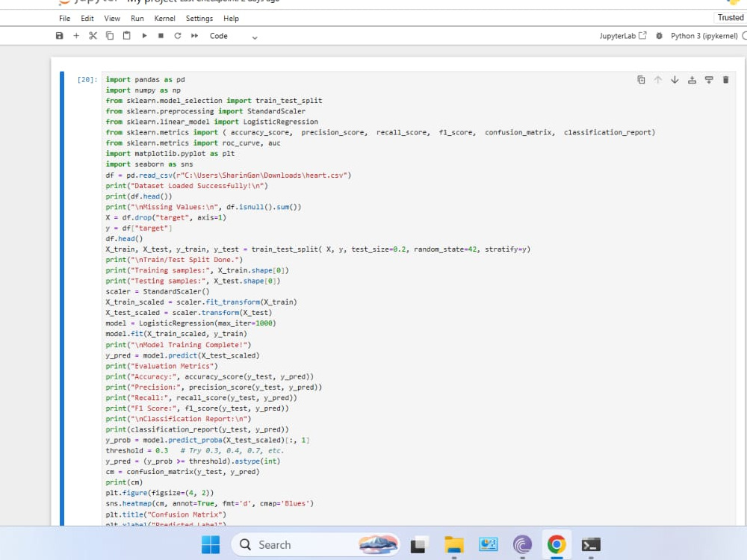Viewport: 747px width, 560px height.
Task: Open File Explorer from the taskbar
Action: [x=454, y=545]
